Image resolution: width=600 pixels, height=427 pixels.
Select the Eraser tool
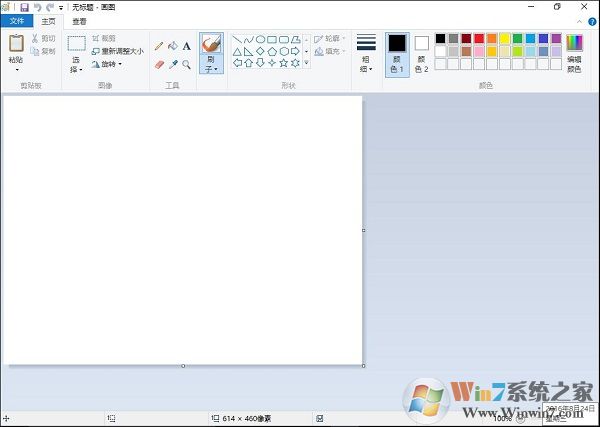[x=159, y=64]
